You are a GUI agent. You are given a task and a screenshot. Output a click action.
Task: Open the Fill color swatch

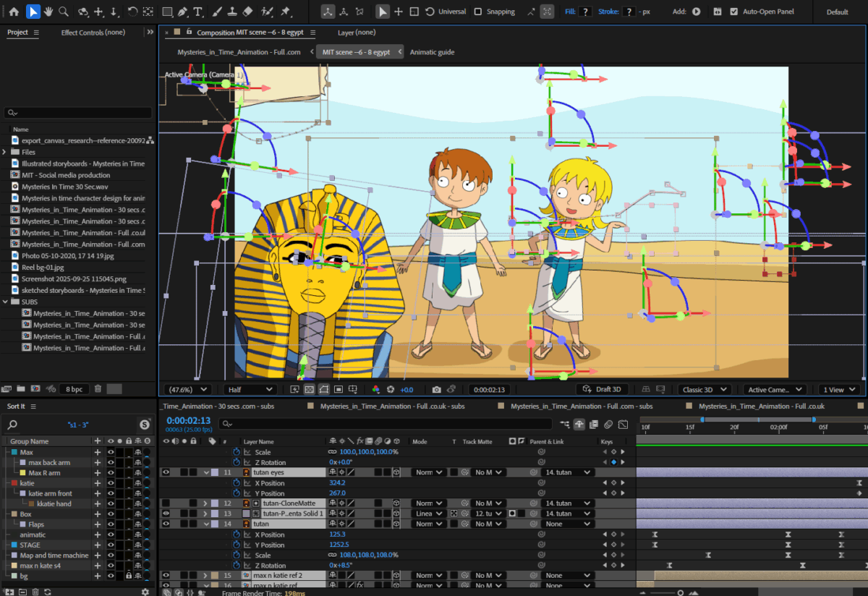585,12
